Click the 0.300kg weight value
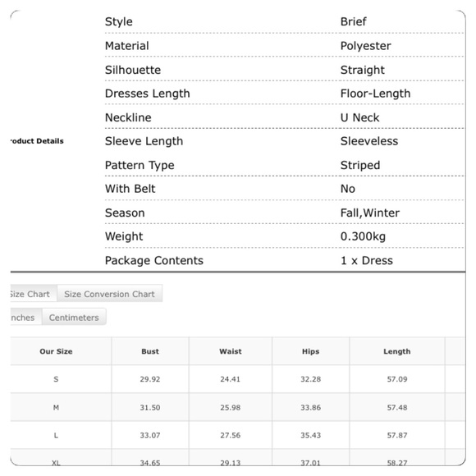Viewport: 476px width, 476px height. click(x=363, y=236)
